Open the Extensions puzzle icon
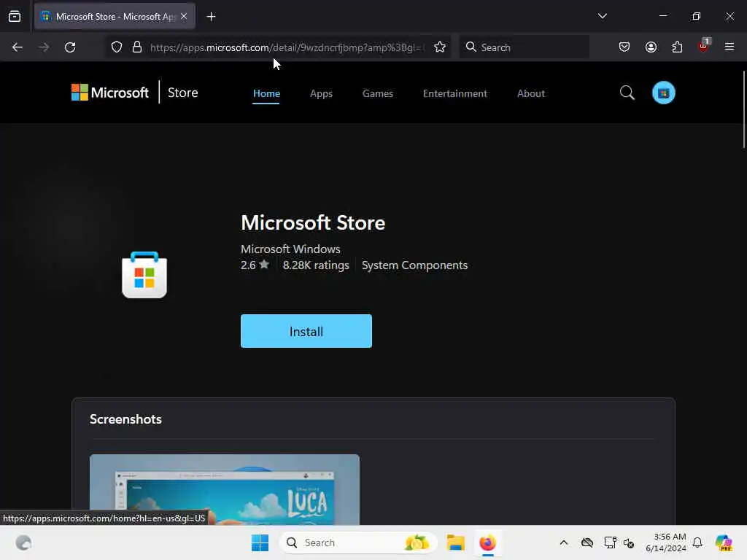 (677, 47)
